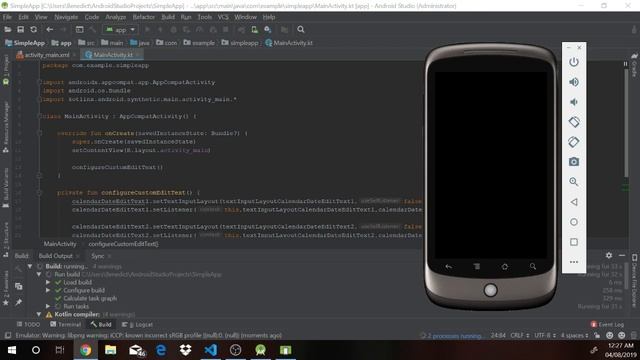640x360 pixels.
Task: Open the AVD Manager toolbar icon
Action: (254, 30)
